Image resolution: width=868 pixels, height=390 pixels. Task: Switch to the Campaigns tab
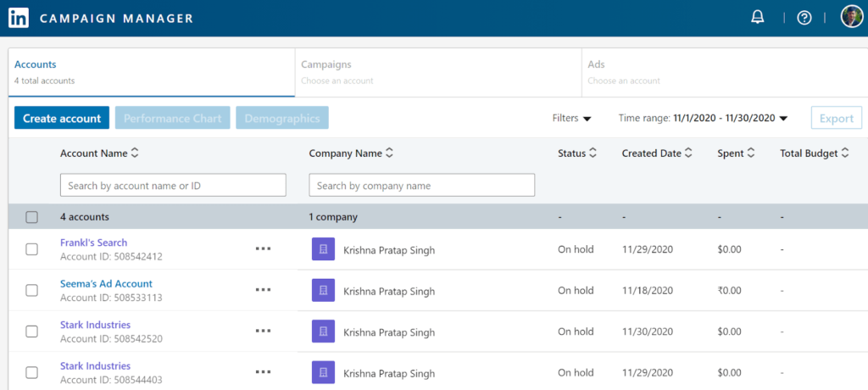pos(438,73)
